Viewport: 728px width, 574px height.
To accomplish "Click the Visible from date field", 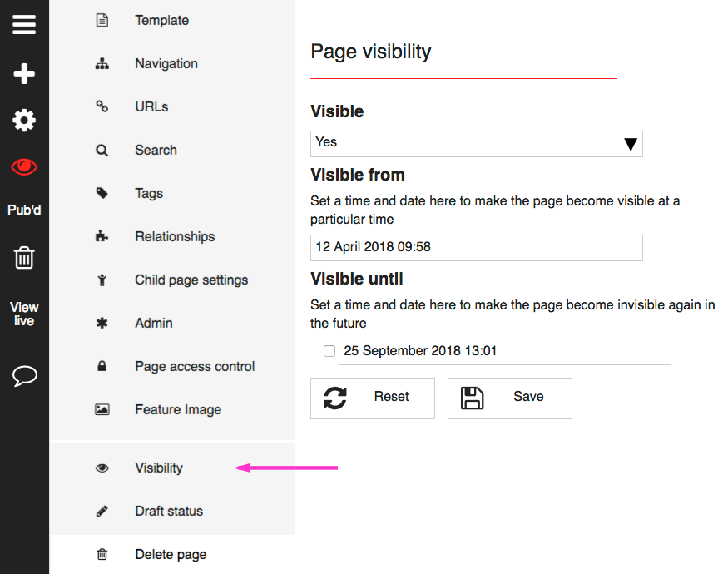I will 477,248.
